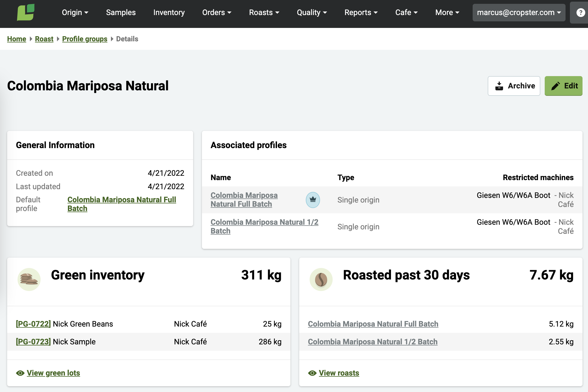Click the Details breadcrumb text

[x=127, y=39]
